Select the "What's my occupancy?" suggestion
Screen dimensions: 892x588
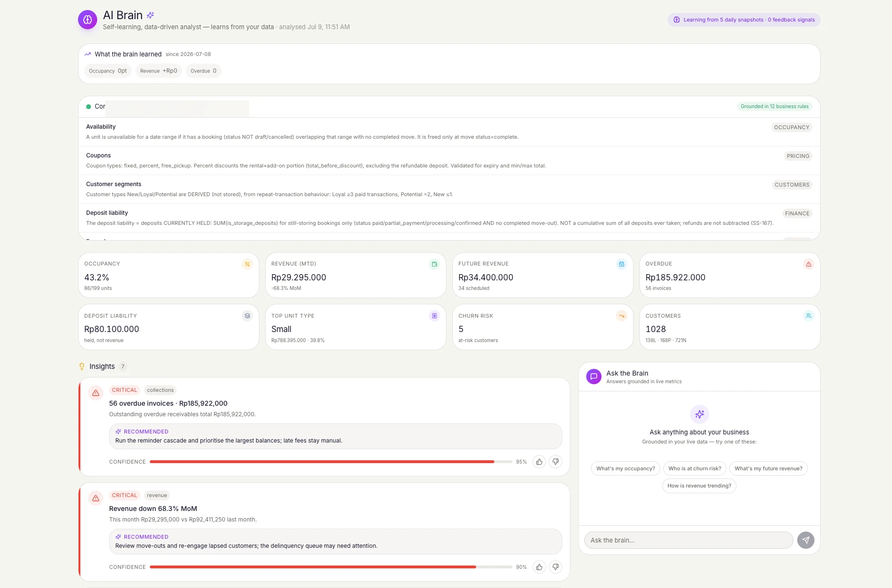(x=625, y=468)
